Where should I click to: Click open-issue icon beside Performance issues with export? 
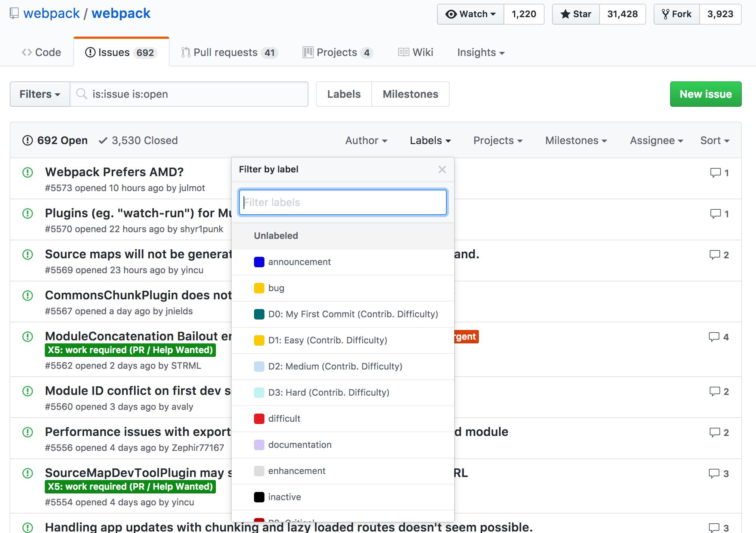28,432
